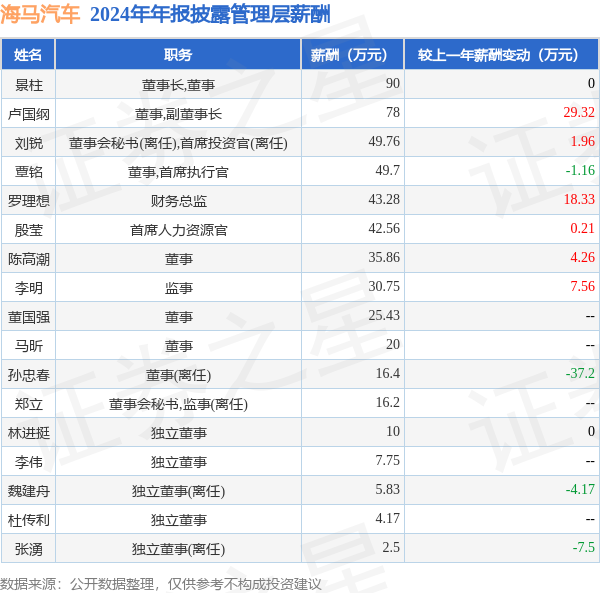Click the salary value 42.56
Screen dimensions: 600x593
(384, 228)
